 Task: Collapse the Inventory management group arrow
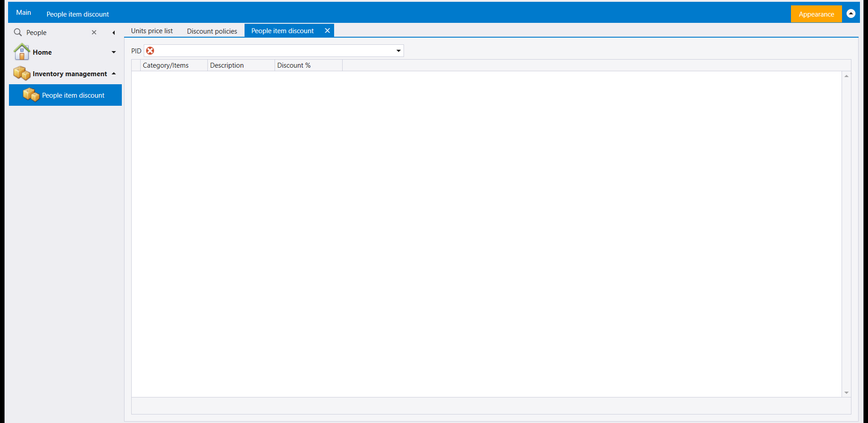(114, 73)
